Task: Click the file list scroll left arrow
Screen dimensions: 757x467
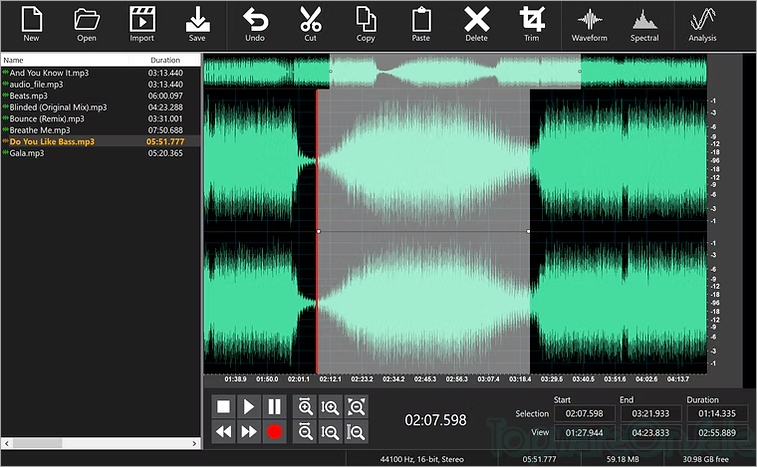Action: [x=7, y=443]
